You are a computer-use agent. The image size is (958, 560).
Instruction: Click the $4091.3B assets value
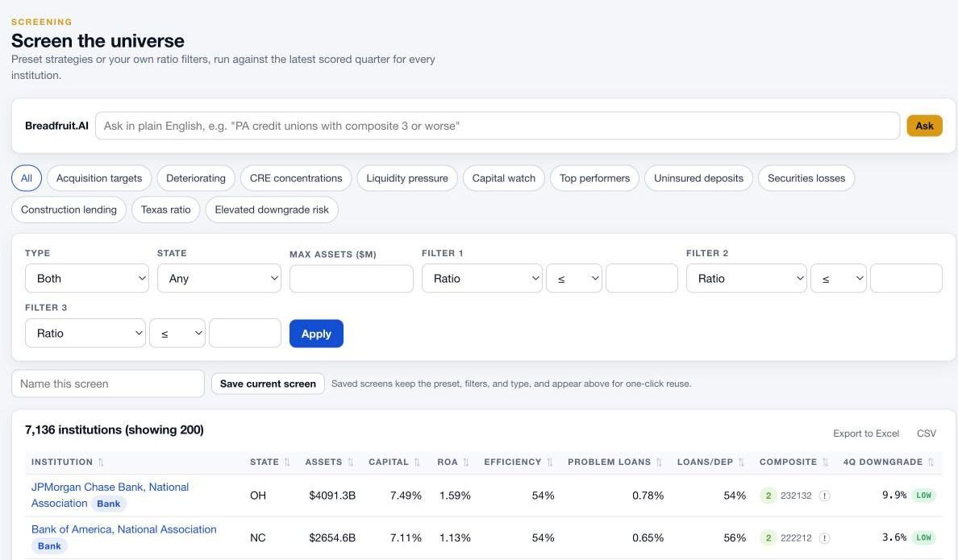tap(331, 496)
